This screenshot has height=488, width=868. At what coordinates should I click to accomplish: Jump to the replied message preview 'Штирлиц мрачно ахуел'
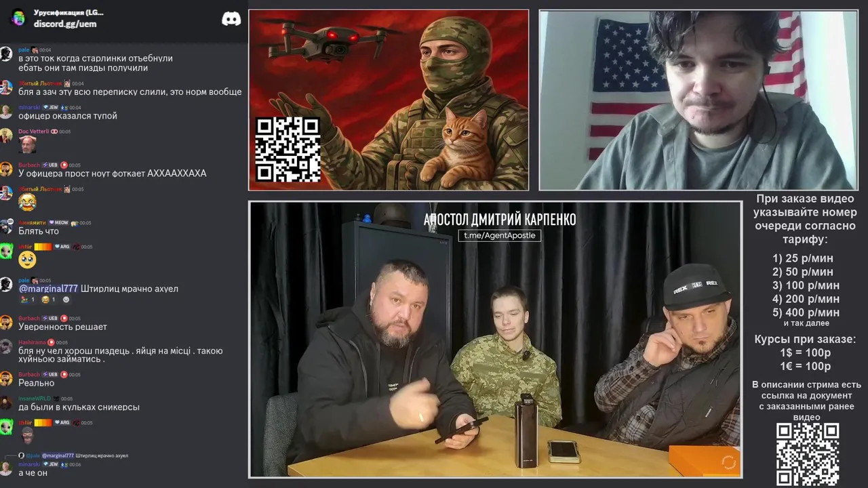tap(102, 455)
